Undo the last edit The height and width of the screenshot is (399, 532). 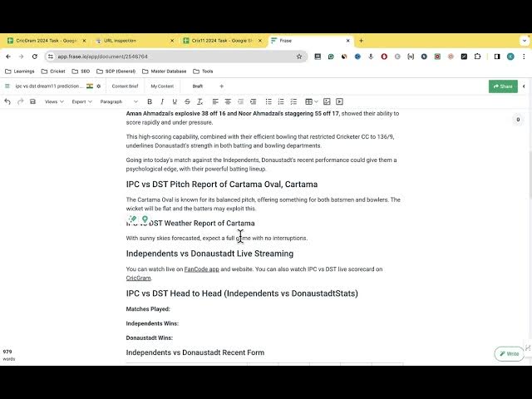(7, 101)
